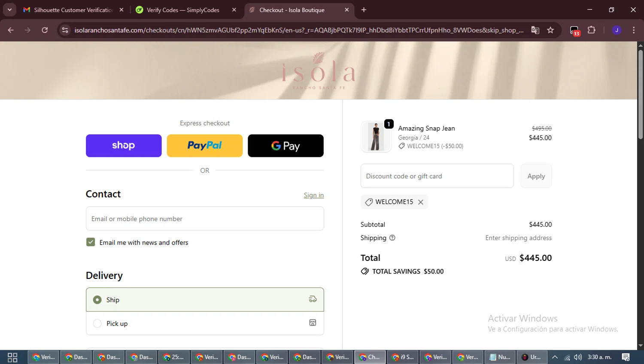Image resolution: width=644 pixels, height=364 pixels.
Task: Click the taskbar clock showing 3:30 a. m.
Action: [x=600, y=357]
